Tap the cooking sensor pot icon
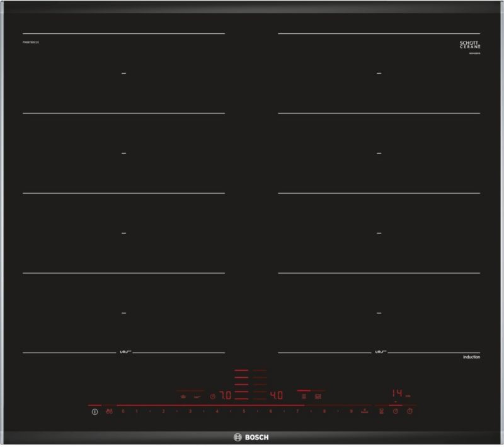This screenshot has height=447, width=504. point(183,397)
